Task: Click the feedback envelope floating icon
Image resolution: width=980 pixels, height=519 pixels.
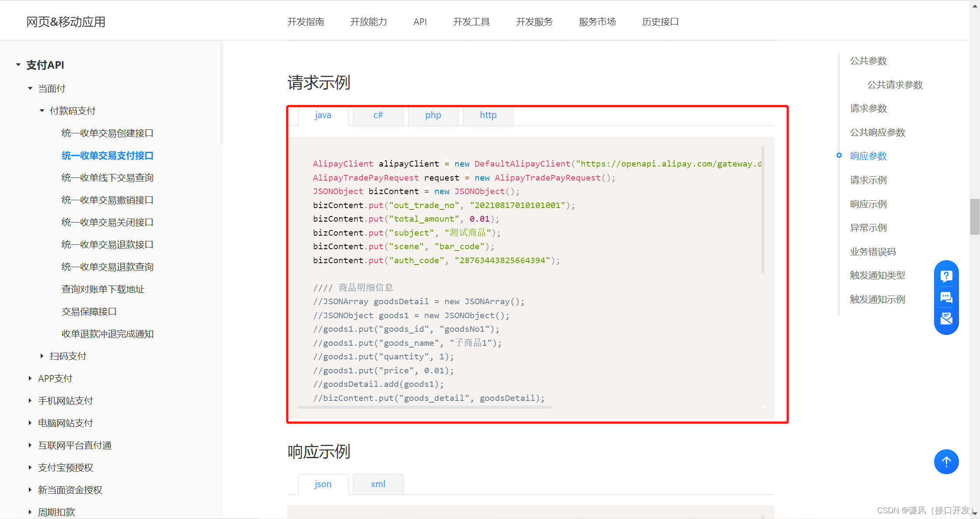Action: pyautogui.click(x=946, y=319)
